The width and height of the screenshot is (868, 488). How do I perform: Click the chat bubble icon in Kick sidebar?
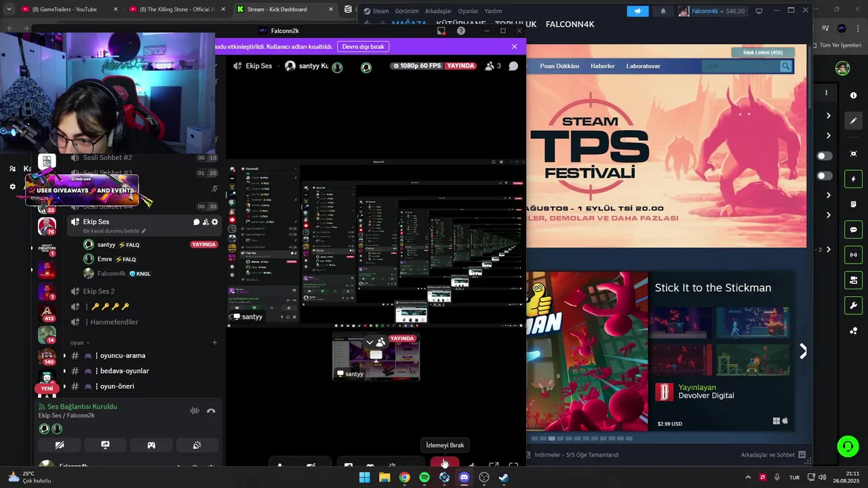(854, 230)
